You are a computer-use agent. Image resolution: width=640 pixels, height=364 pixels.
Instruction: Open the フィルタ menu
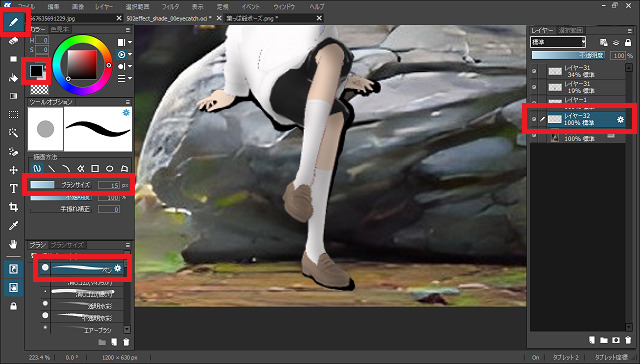[x=170, y=7]
